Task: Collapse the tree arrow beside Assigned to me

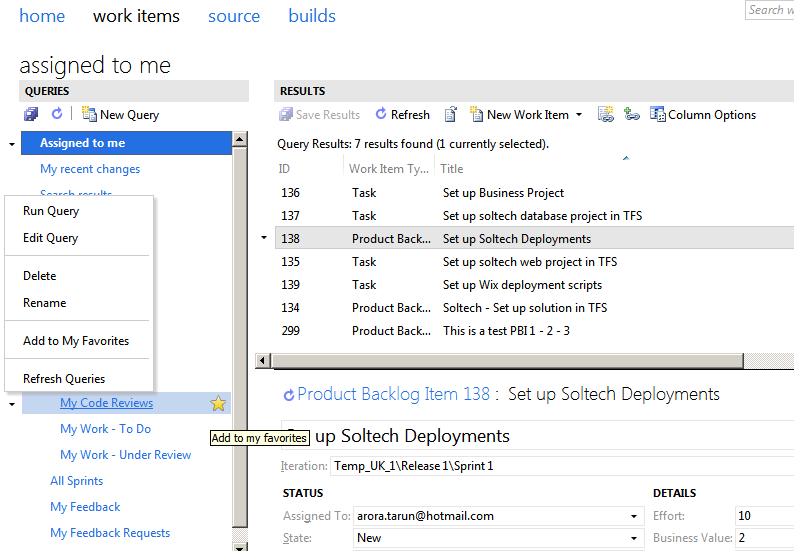Action: tap(12, 144)
